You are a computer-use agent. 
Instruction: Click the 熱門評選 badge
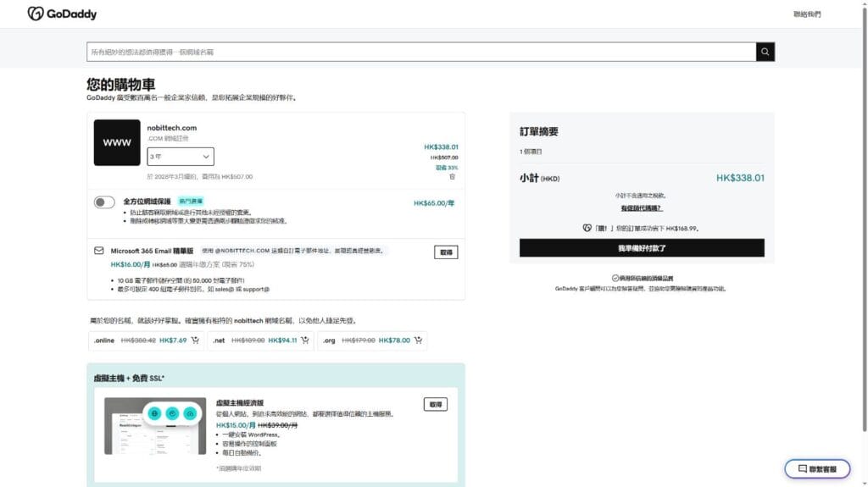tap(191, 202)
